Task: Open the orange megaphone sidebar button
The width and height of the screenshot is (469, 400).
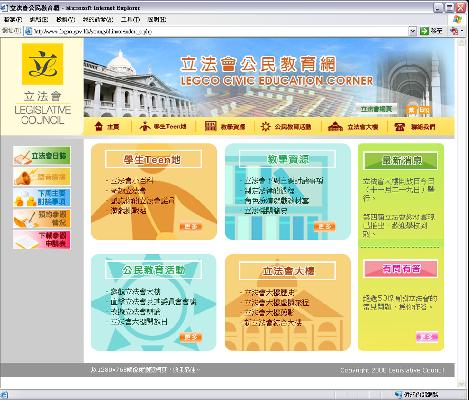Action: point(42,177)
